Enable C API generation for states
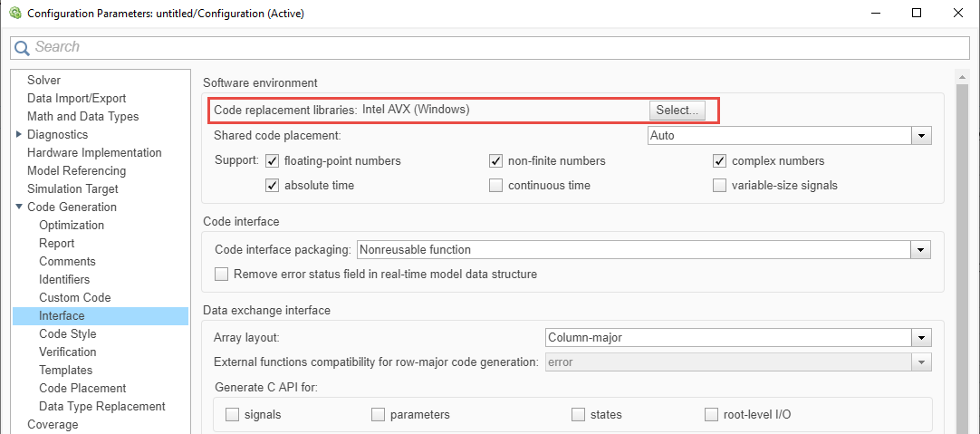Image resolution: width=980 pixels, height=434 pixels. point(578,415)
